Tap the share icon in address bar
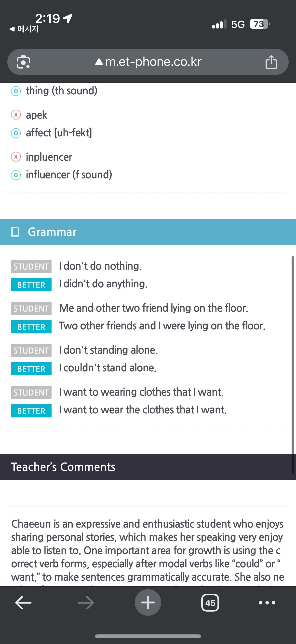 pos(271,62)
